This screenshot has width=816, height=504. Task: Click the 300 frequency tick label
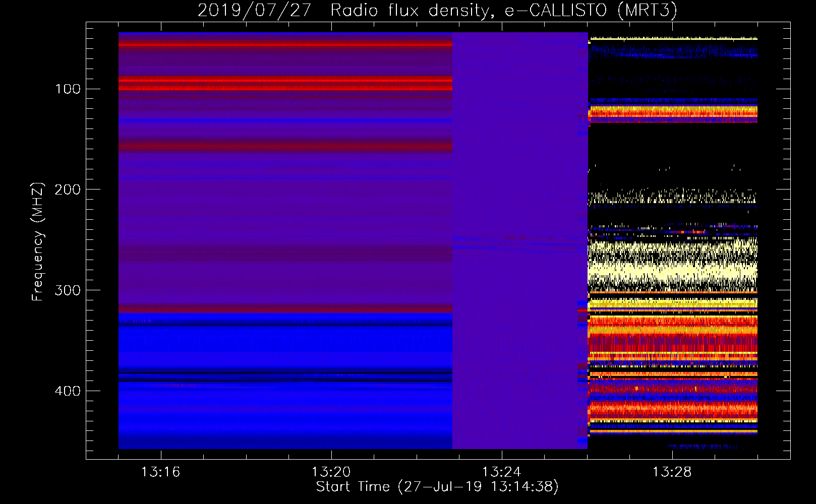point(68,290)
